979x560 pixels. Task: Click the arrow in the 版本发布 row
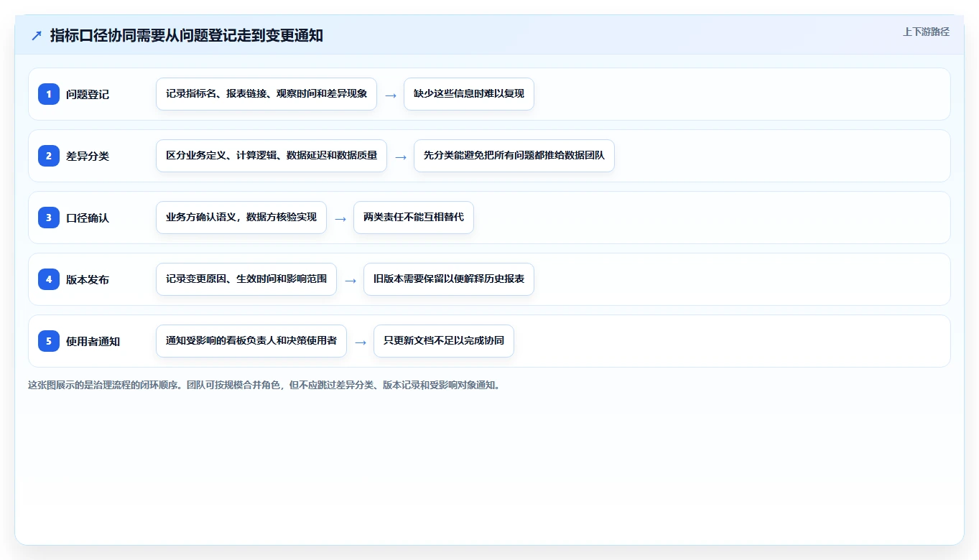coord(351,280)
